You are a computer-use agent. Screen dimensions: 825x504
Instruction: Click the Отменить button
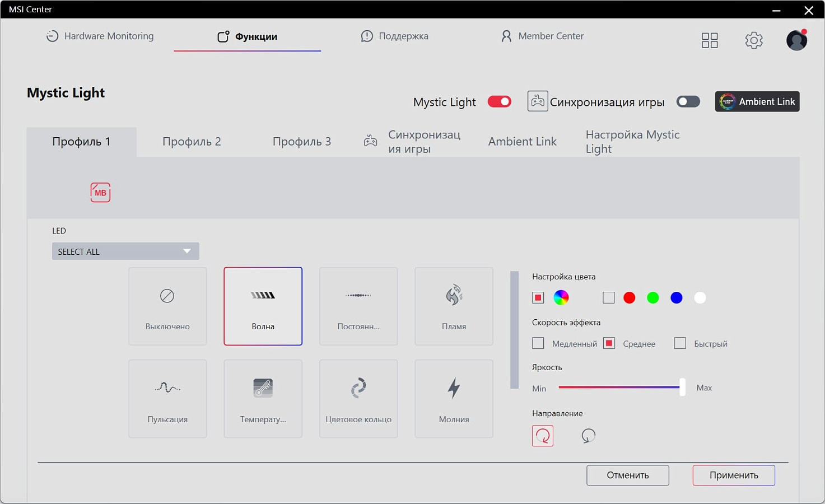pos(628,475)
